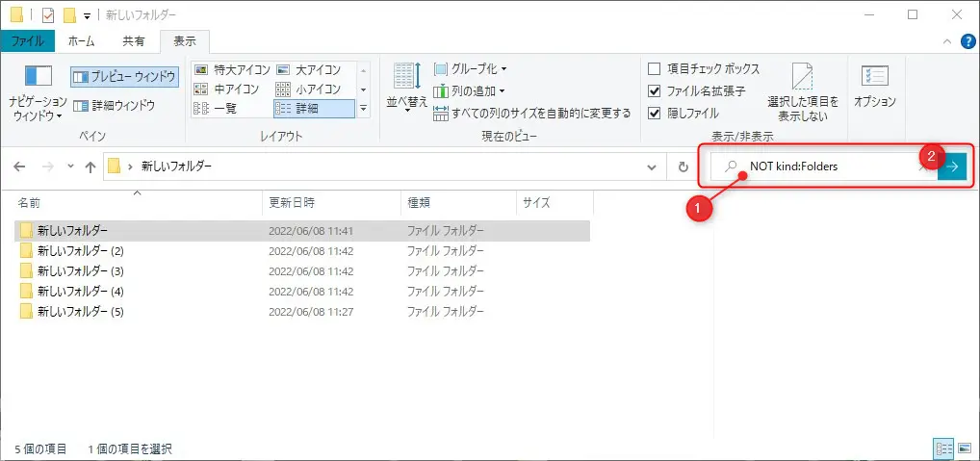980x461 pixels.
Task: Click the date 2022/06/08 11:41
Action: pyautogui.click(x=311, y=231)
